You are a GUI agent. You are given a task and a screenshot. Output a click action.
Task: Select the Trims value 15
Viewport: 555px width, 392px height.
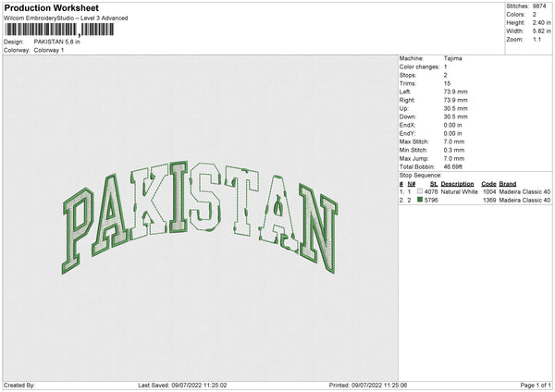click(x=447, y=83)
